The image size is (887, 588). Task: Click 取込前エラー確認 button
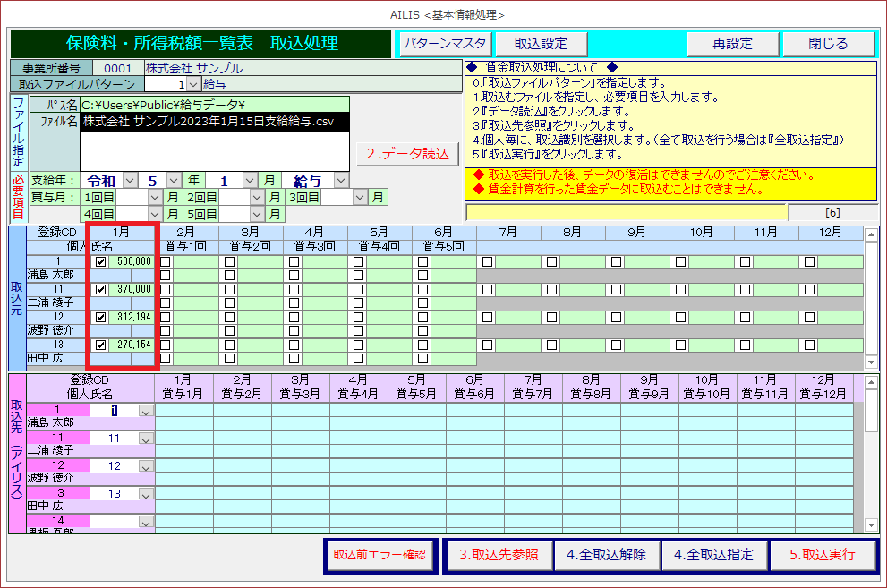click(380, 555)
